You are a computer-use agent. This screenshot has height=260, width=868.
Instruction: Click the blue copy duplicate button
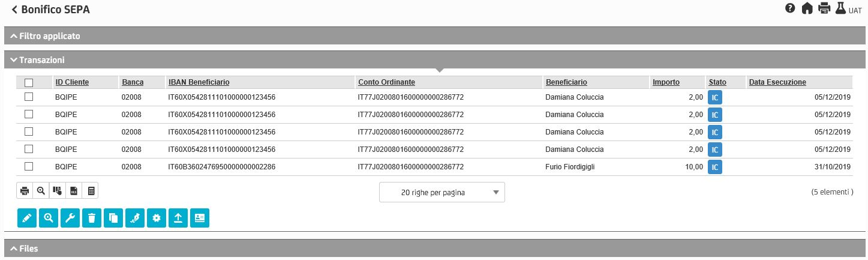click(113, 219)
